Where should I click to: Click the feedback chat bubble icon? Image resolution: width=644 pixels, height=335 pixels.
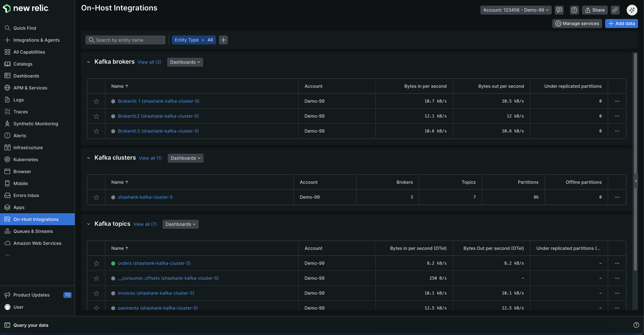coord(559,10)
